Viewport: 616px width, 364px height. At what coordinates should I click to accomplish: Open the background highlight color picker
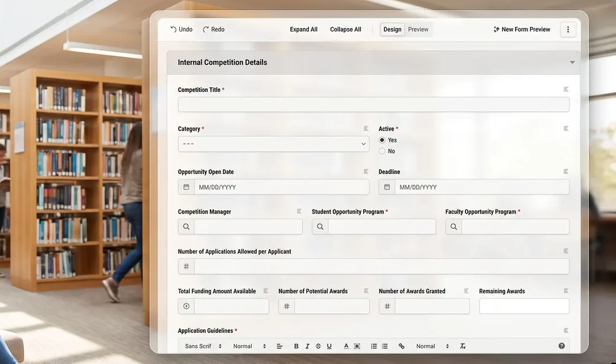pyautogui.click(x=357, y=346)
